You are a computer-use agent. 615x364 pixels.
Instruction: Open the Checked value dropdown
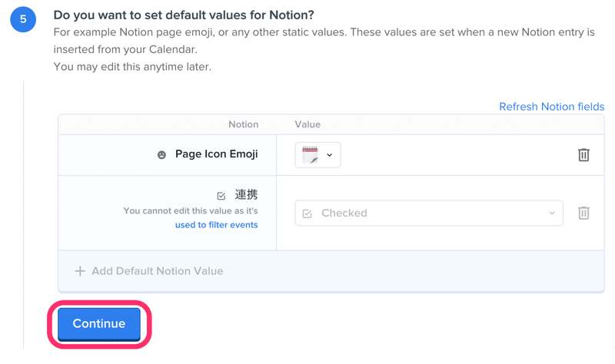pos(429,213)
